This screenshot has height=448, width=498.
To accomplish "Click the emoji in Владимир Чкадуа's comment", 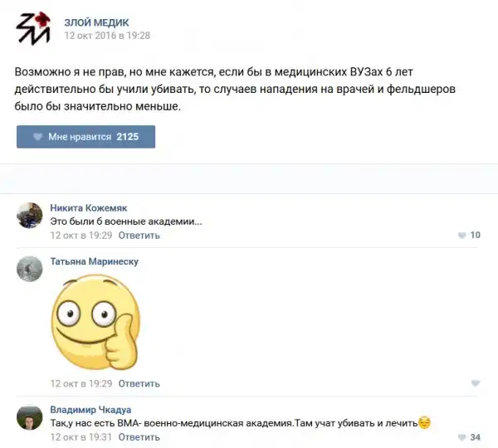I will pos(424,422).
